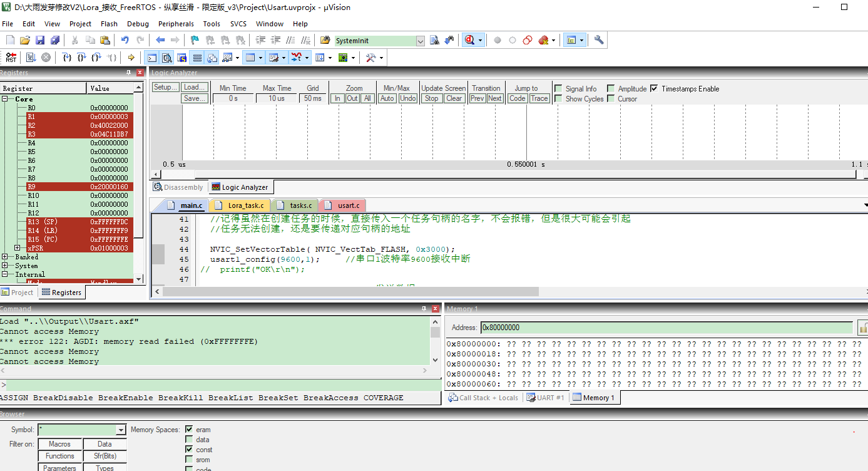The height and width of the screenshot is (471, 868).
Task: Click the Setup... button in Logic Analyzer
Action: coord(165,88)
